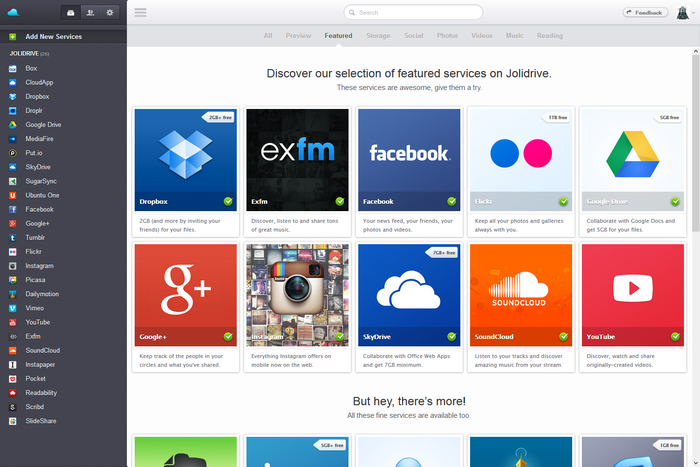Switch to the Storage tab
Image resolution: width=700 pixels, height=467 pixels.
(378, 36)
